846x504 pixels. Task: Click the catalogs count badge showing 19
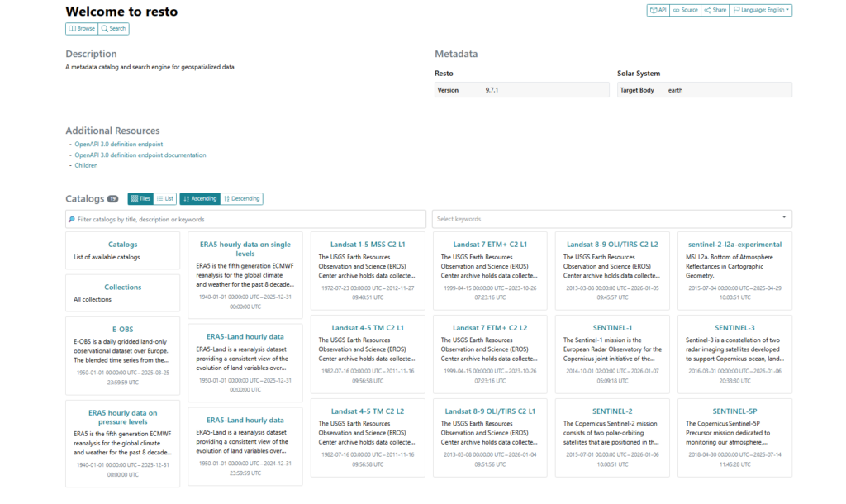(x=112, y=198)
